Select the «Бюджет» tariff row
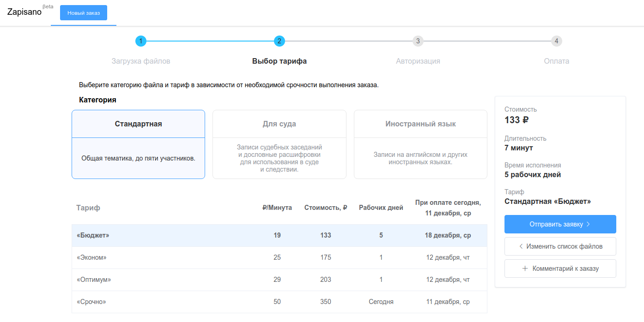 point(279,235)
